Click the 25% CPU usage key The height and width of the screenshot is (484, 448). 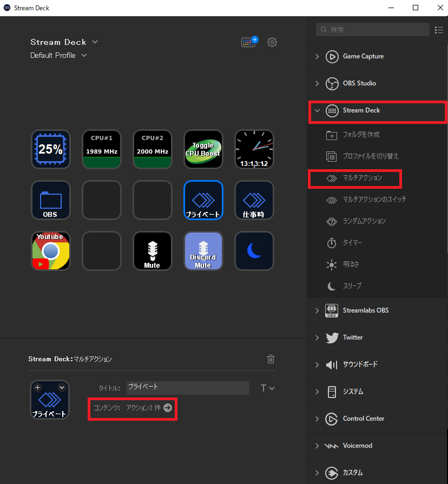(x=51, y=149)
